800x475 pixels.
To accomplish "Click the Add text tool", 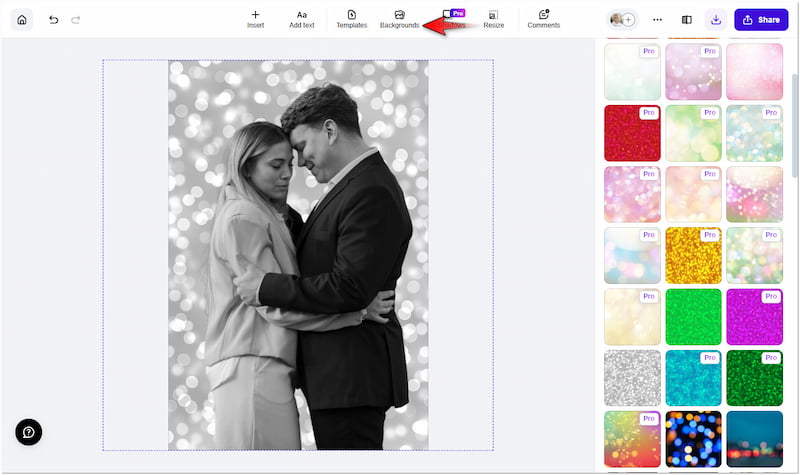I will click(302, 19).
